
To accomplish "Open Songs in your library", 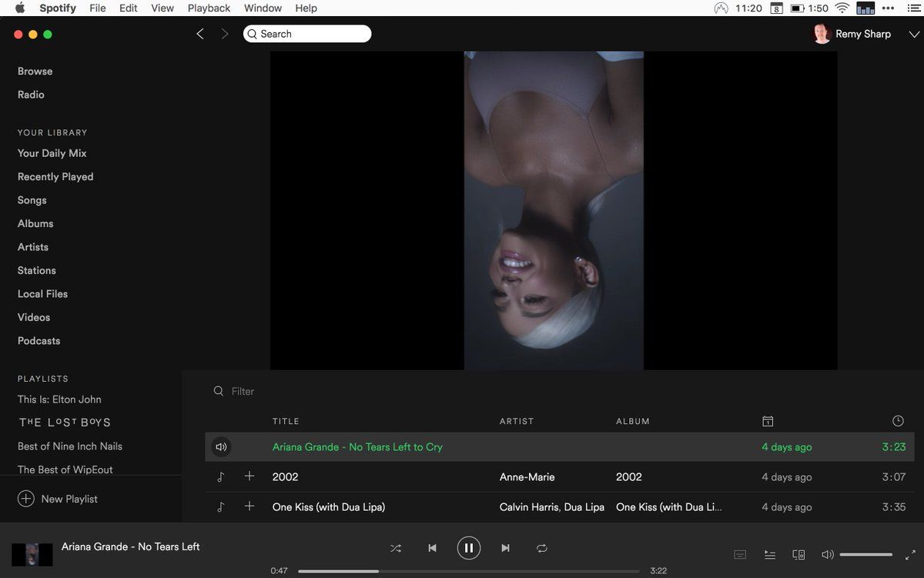I will click(x=32, y=200).
